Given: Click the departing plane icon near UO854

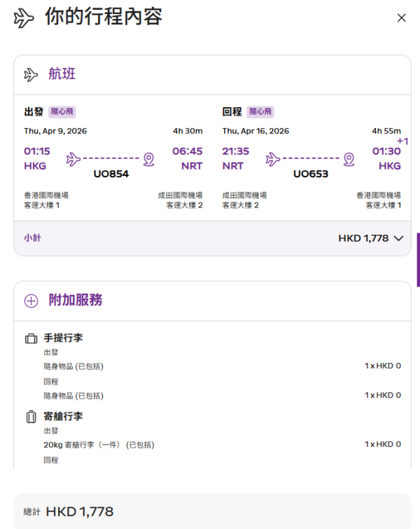Looking at the screenshot, I should pos(73,159).
